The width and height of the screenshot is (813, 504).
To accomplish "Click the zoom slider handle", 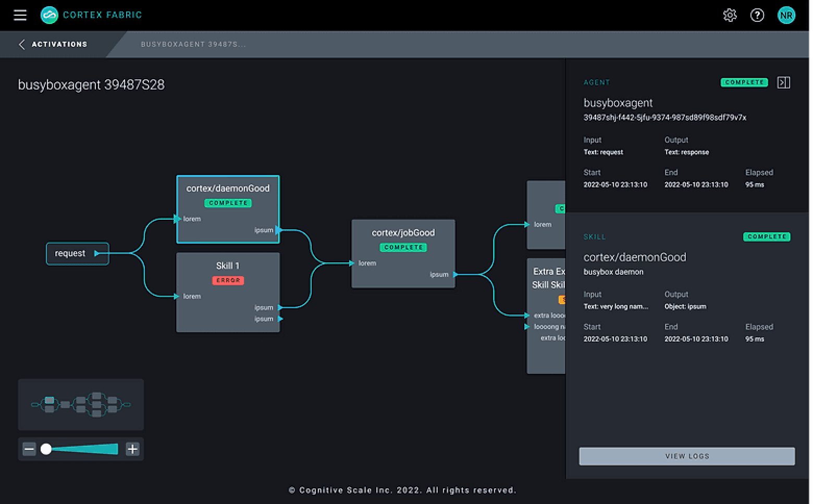I will [x=46, y=449].
